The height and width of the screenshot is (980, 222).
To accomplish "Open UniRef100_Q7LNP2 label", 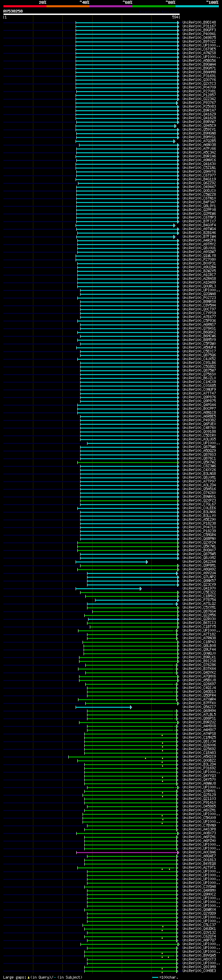I will [x=199, y=577].
